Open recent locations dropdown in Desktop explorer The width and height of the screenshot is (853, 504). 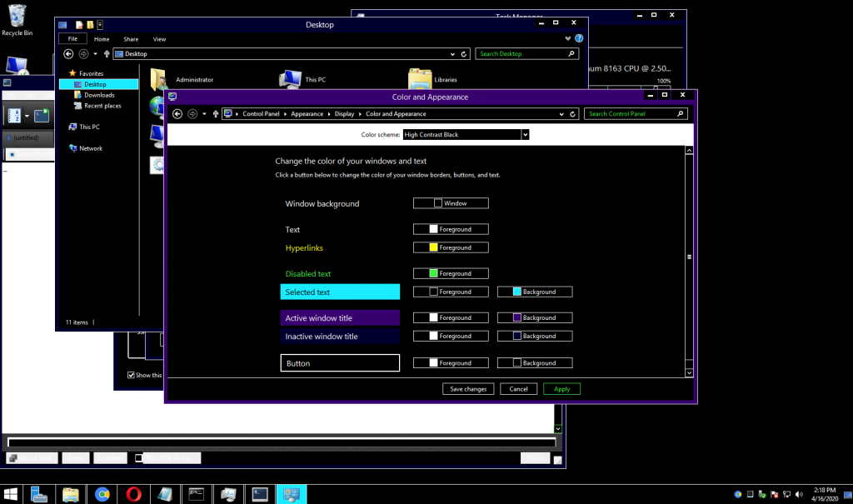click(x=96, y=54)
